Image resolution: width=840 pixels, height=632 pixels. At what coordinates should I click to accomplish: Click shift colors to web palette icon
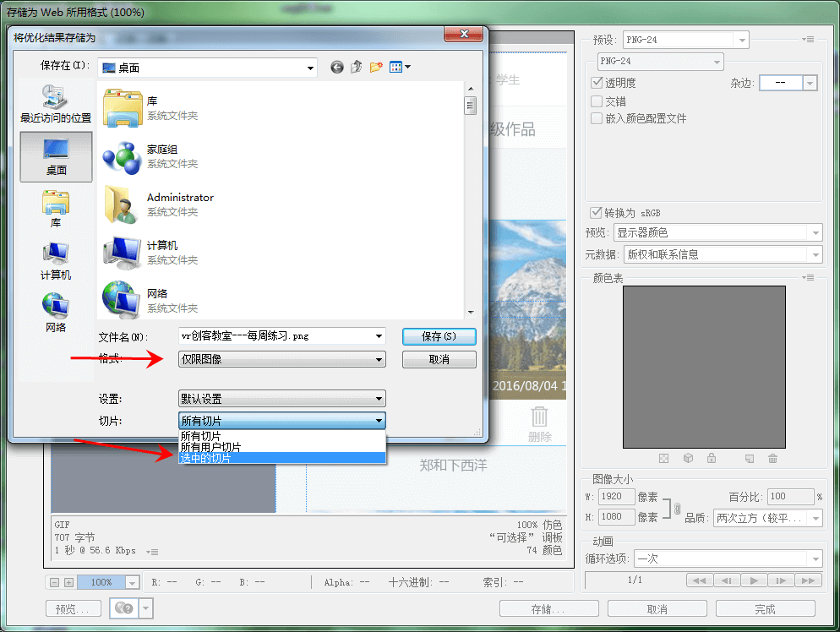689,459
